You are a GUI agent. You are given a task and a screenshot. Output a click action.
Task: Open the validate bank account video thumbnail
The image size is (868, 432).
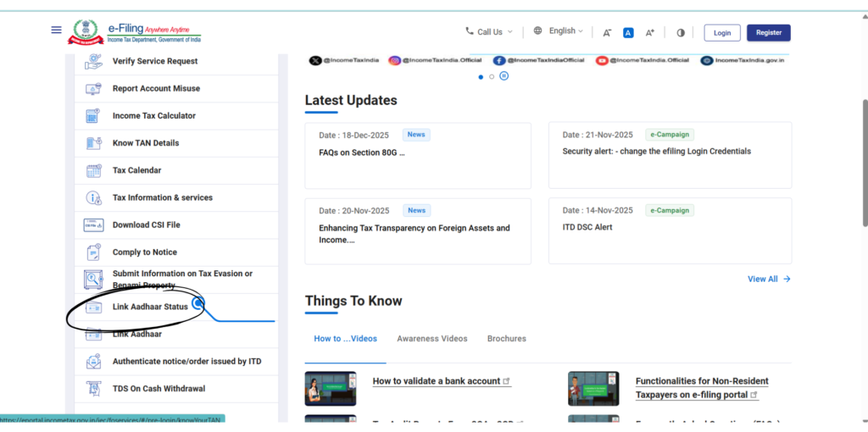[x=330, y=389]
